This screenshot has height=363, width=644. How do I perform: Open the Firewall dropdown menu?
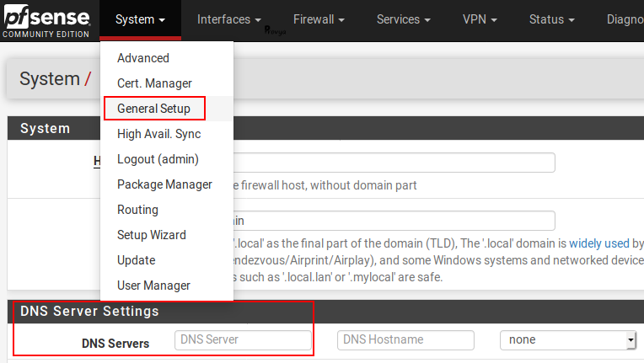point(319,19)
